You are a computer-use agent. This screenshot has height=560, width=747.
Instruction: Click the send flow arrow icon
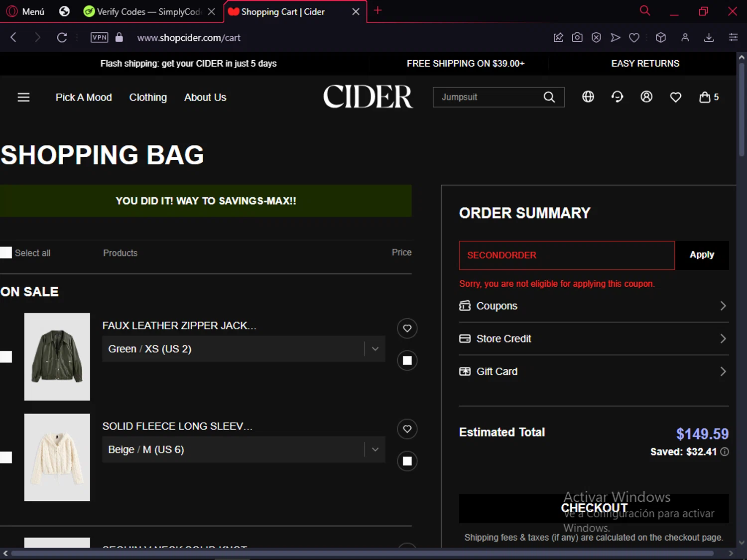[x=616, y=37]
